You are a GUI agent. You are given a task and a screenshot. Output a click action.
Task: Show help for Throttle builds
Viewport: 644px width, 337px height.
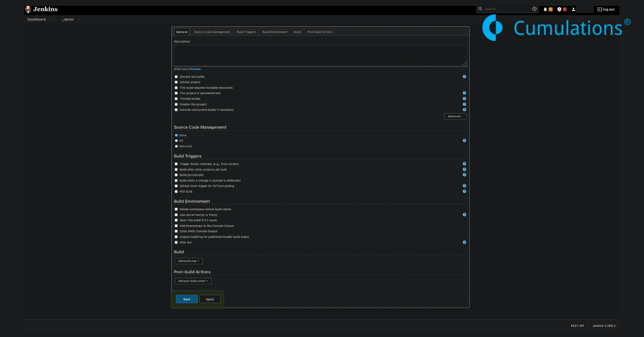pyautogui.click(x=464, y=99)
